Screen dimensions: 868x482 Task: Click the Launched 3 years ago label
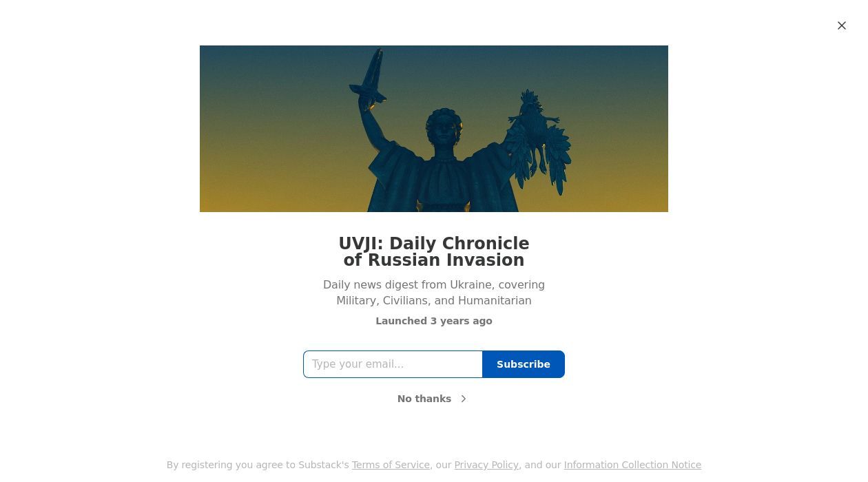[x=434, y=321]
